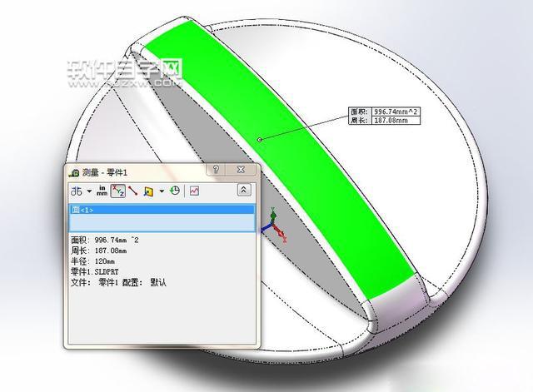Screen dimensions: 533x392
Task: Click the 周长: 187.08mm result text
Action: click(99, 251)
